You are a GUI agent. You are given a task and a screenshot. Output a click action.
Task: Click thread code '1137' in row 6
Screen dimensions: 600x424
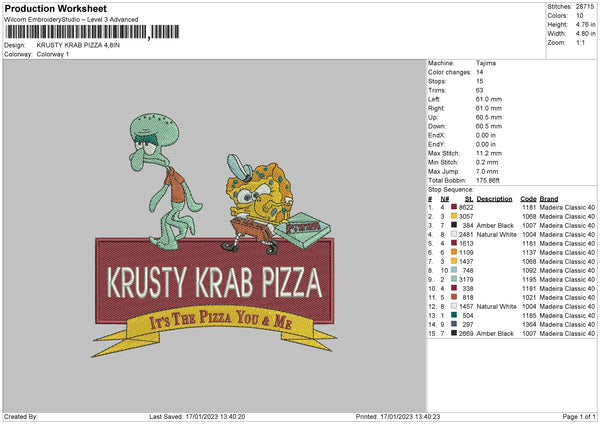click(529, 252)
